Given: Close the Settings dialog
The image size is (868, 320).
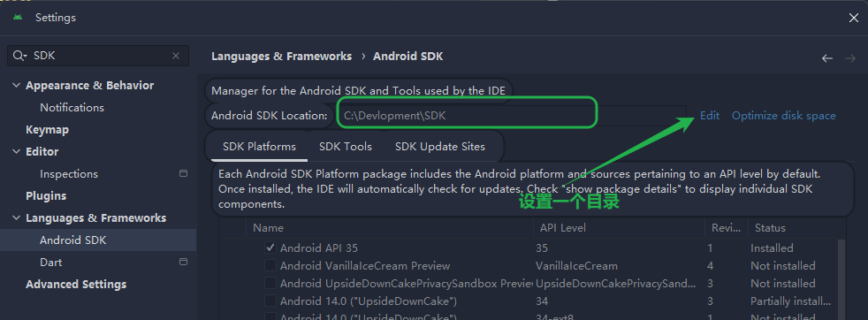Looking at the screenshot, I should click(x=854, y=18).
